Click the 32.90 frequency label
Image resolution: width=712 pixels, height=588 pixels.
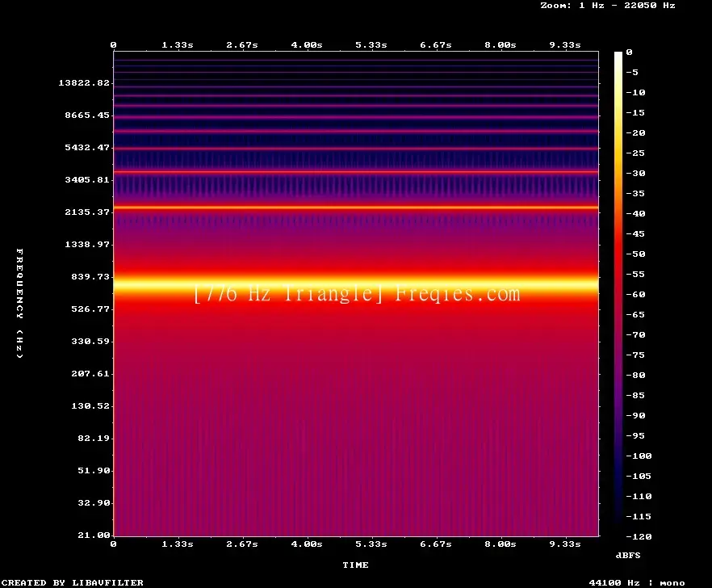pos(94,502)
